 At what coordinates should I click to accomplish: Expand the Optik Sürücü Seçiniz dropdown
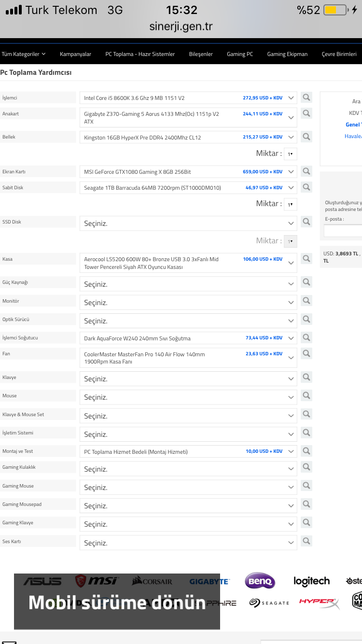tap(188, 321)
